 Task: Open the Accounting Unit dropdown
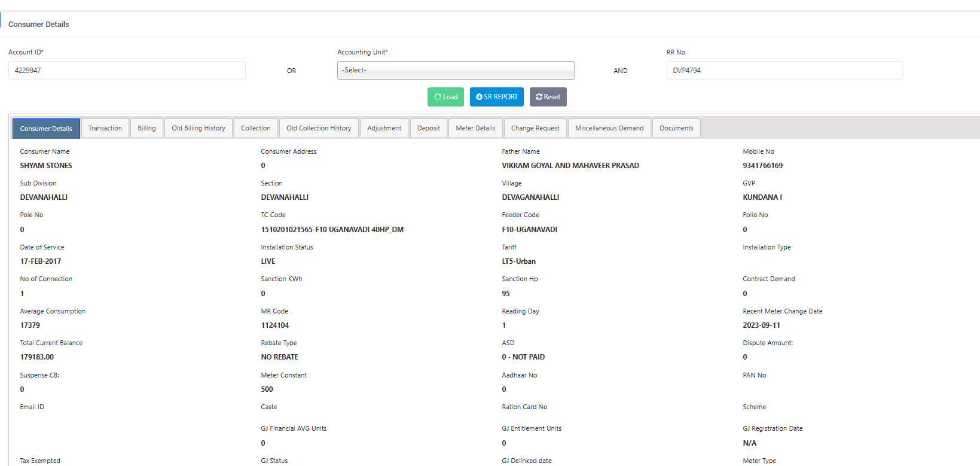[x=456, y=70]
